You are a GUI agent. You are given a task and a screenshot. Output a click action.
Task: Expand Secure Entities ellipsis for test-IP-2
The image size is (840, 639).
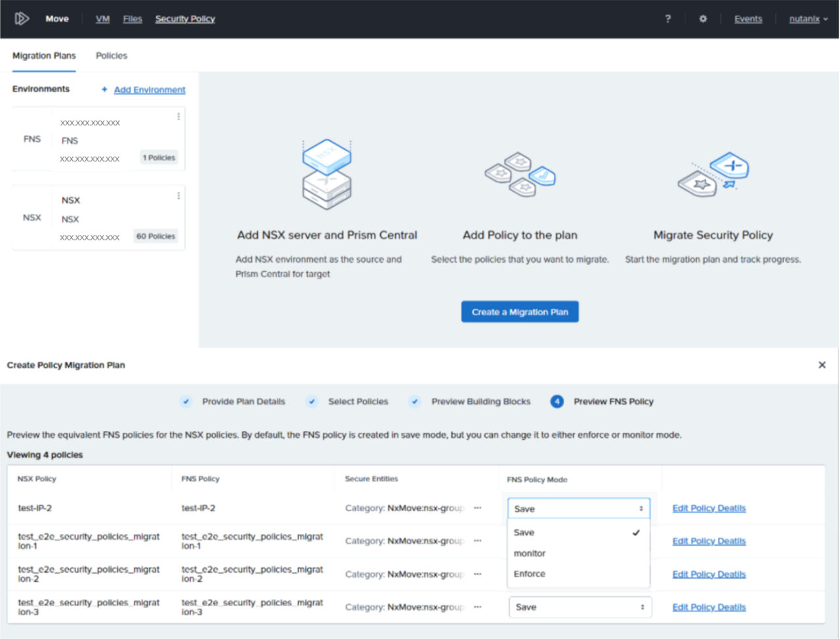point(478,508)
